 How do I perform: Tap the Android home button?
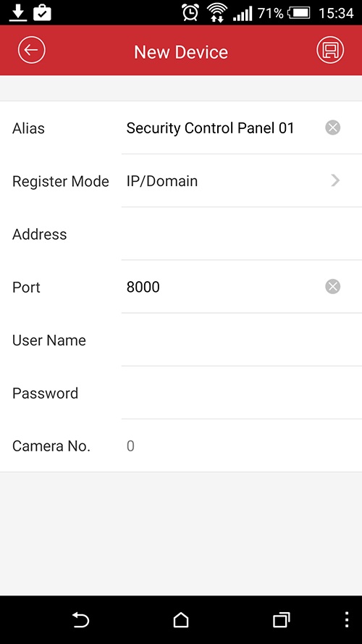click(x=181, y=620)
